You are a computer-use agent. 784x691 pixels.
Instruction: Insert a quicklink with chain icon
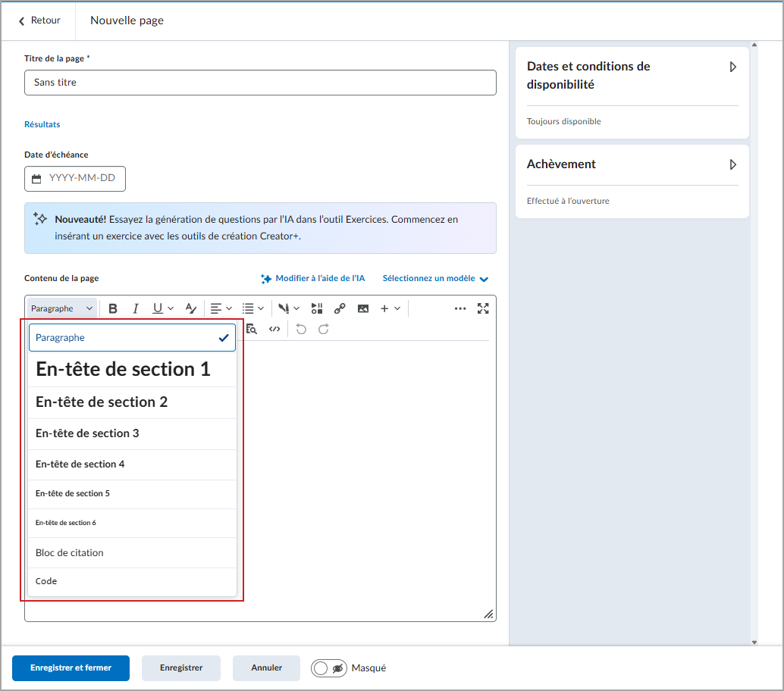[340, 309]
